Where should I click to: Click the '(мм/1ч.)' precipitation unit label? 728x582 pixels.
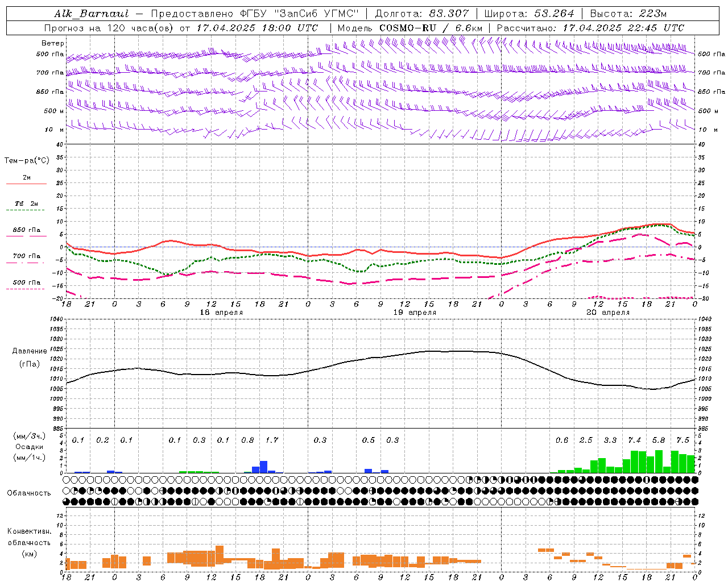pos(30,458)
